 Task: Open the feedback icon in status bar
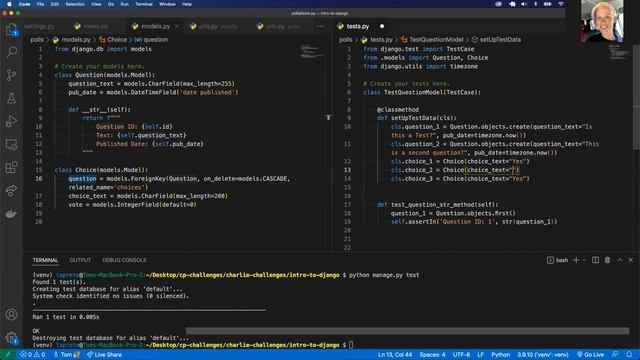615,355
